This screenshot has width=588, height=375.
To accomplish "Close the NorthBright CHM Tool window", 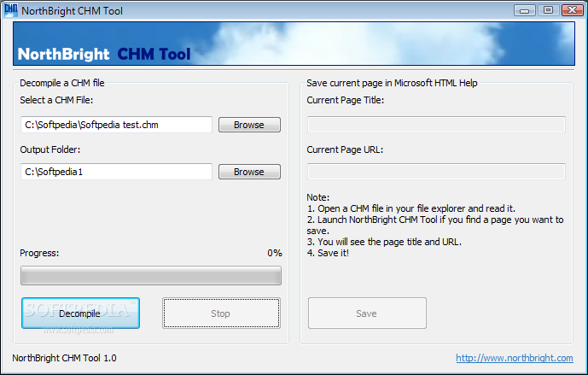I will 573,10.
